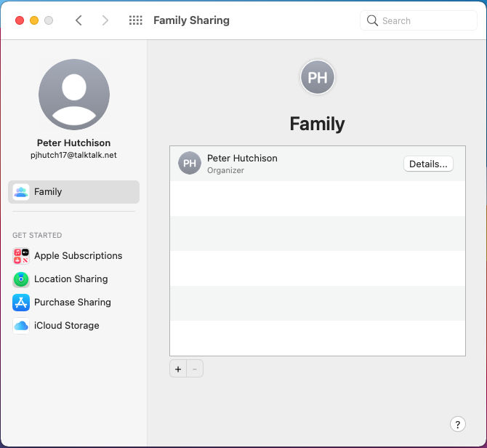487x448 pixels.
Task: Add a family member with plus button
Action: (178, 369)
